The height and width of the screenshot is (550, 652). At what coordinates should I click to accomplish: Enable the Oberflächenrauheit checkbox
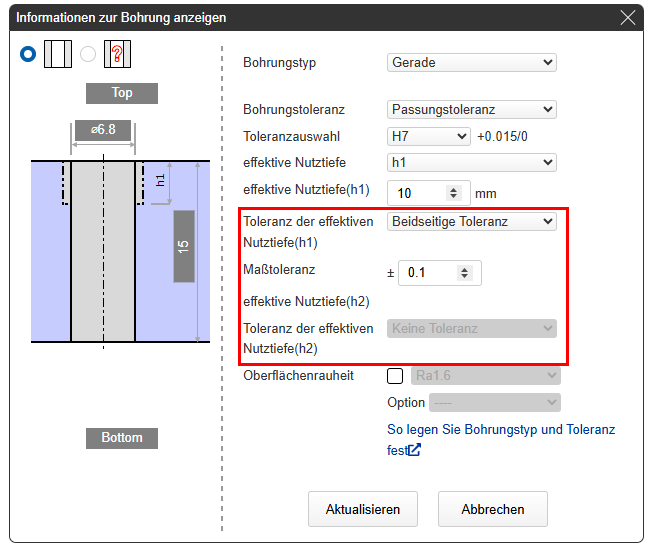395,376
